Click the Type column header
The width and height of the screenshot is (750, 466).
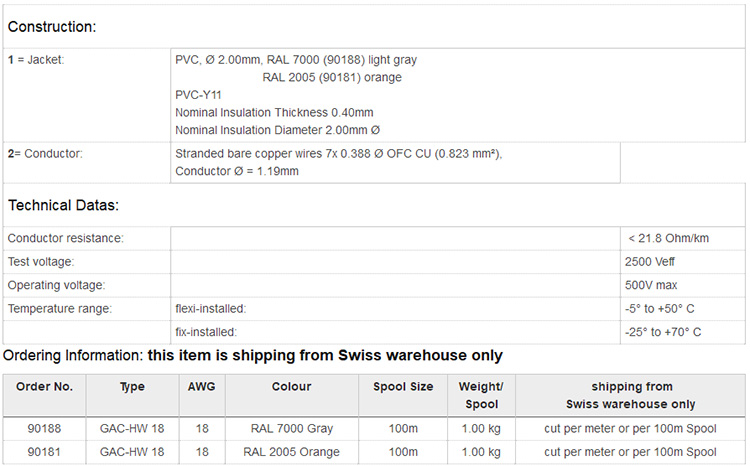pyautogui.click(x=132, y=387)
